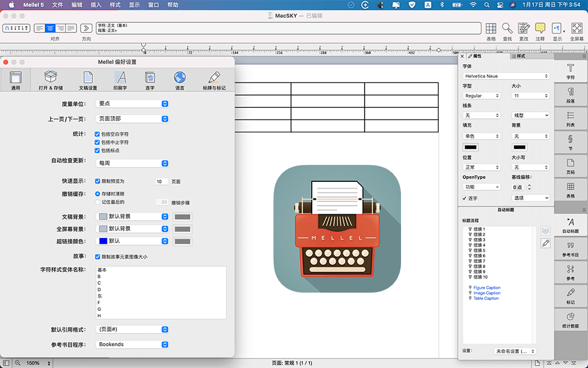This screenshot has height=368, width=588.
Task: Click Figure Caption link in 标题流程
Action: pos(487,288)
